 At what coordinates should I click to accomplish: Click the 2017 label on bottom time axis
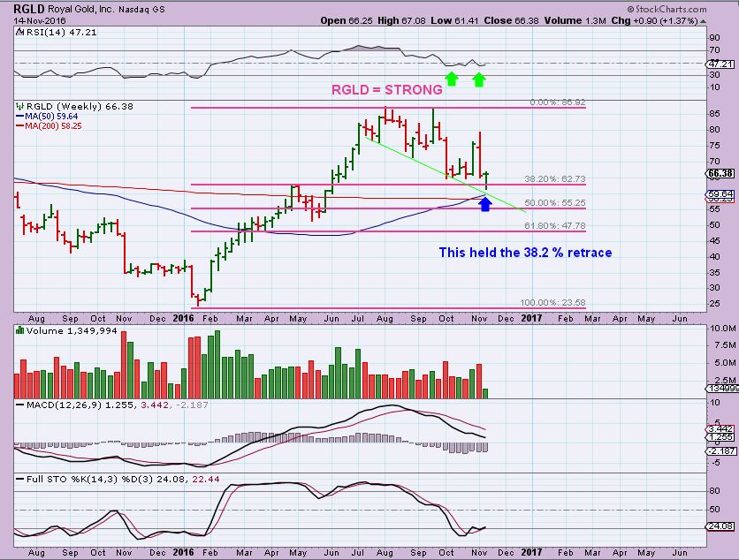point(531,552)
